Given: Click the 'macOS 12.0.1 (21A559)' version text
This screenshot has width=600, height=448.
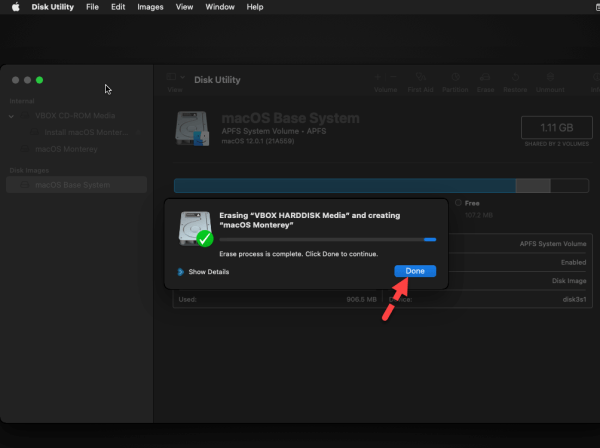Looking at the screenshot, I should 258,141.
